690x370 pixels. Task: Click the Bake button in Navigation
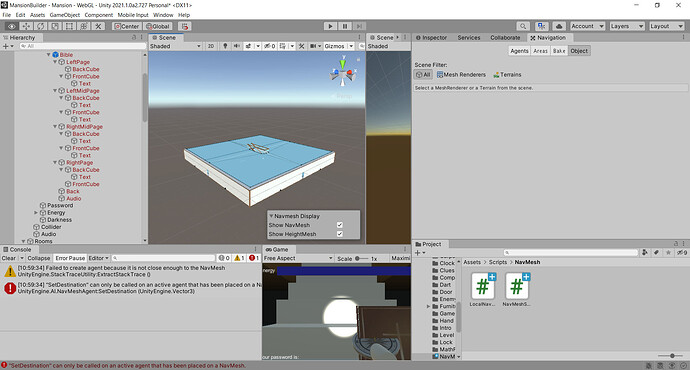tap(559, 51)
